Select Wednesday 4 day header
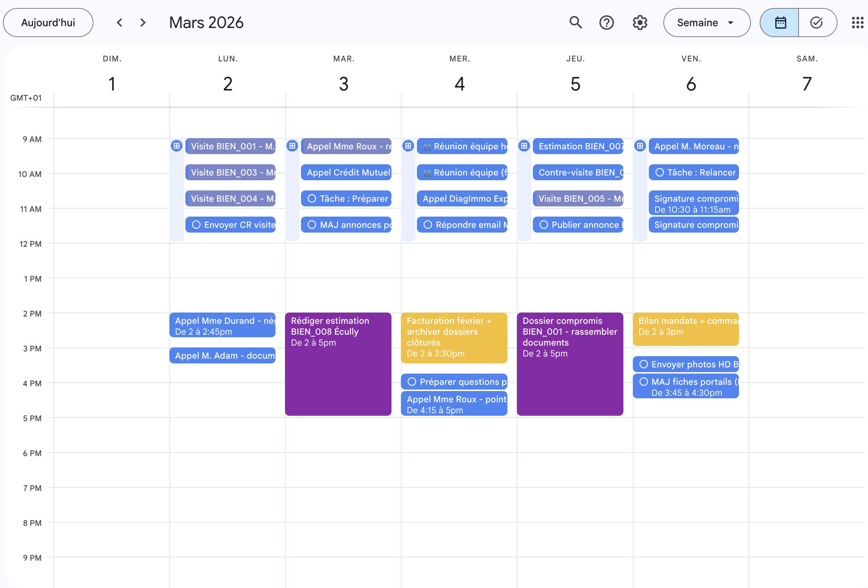Viewport: 868px width, 588px height. click(459, 84)
